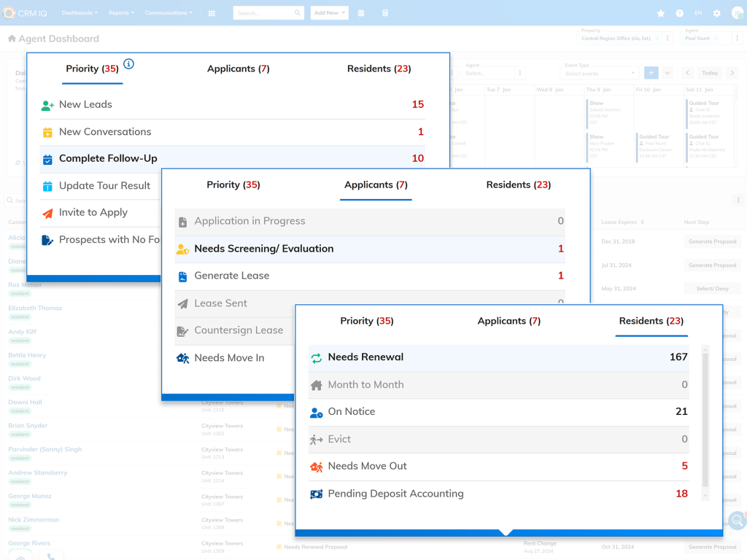
Task: Click the Invite to Apply paper-plane icon
Action: (x=47, y=214)
